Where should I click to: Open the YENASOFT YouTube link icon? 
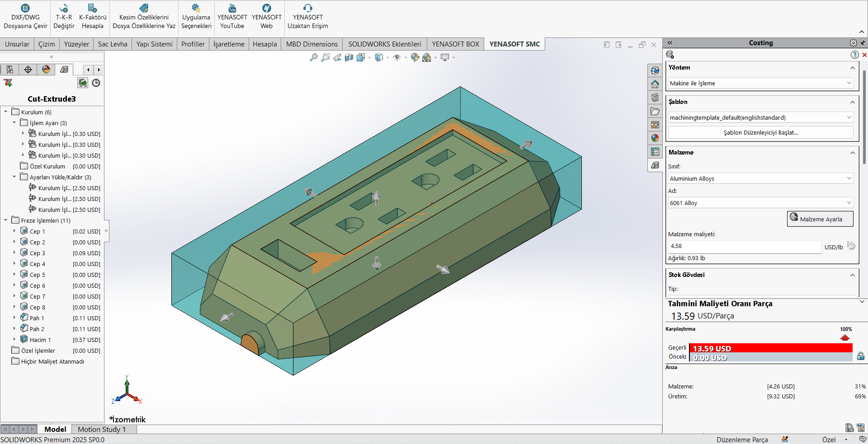click(232, 8)
